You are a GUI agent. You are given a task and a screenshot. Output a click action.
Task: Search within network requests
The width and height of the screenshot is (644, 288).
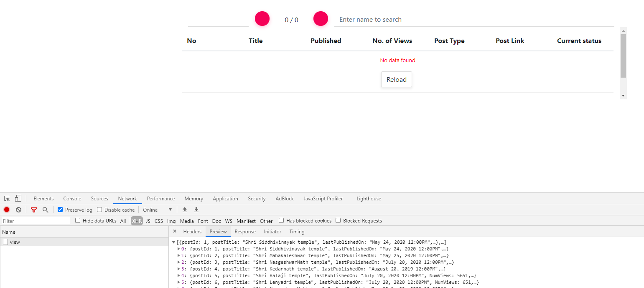(45, 210)
